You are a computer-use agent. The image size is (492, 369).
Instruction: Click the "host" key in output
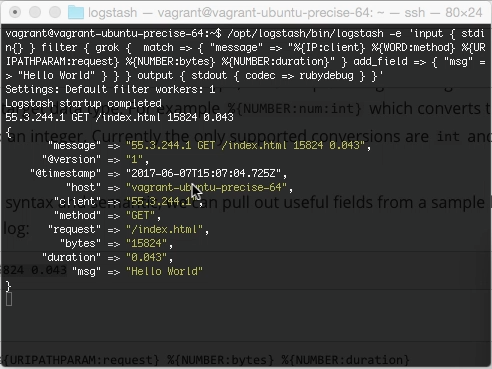(83, 187)
